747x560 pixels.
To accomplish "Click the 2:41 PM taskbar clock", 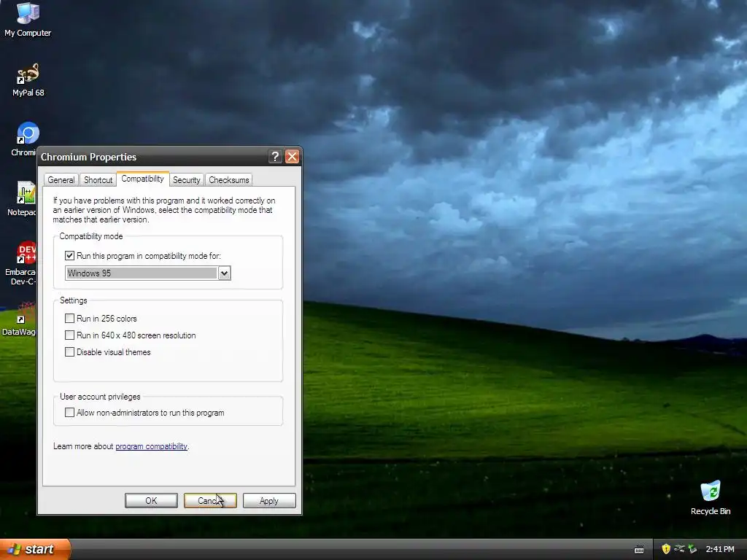I will point(720,549).
